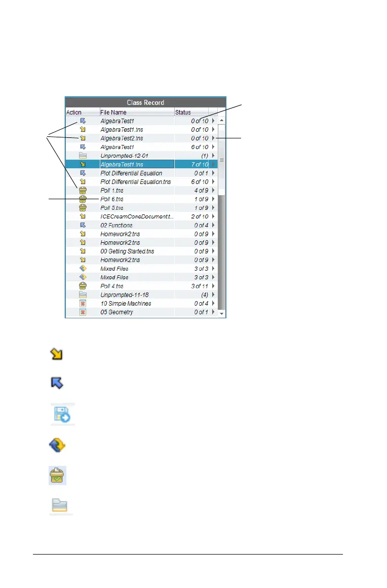Expand the Poll 4.tns row arrow
387x588 pixels.
(213, 286)
